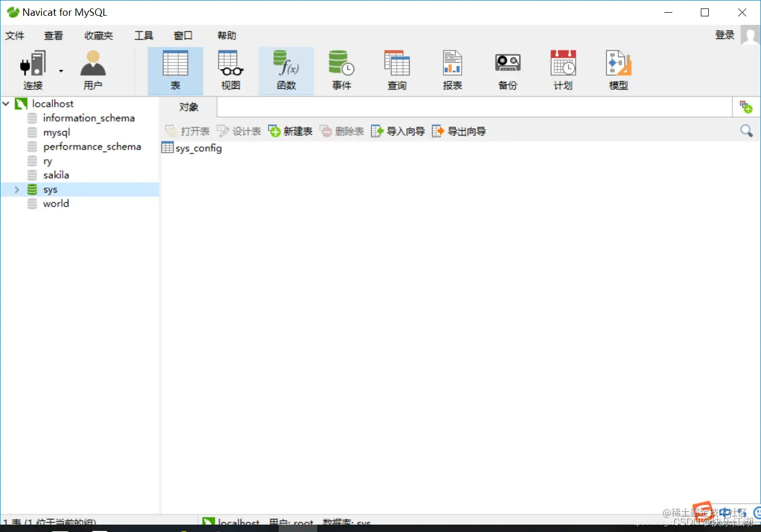Switch to the 对象 (Objects) tab

[188, 107]
